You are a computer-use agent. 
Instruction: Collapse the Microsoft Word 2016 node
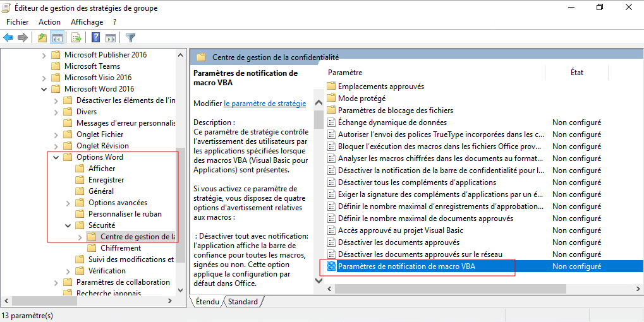[44, 89]
